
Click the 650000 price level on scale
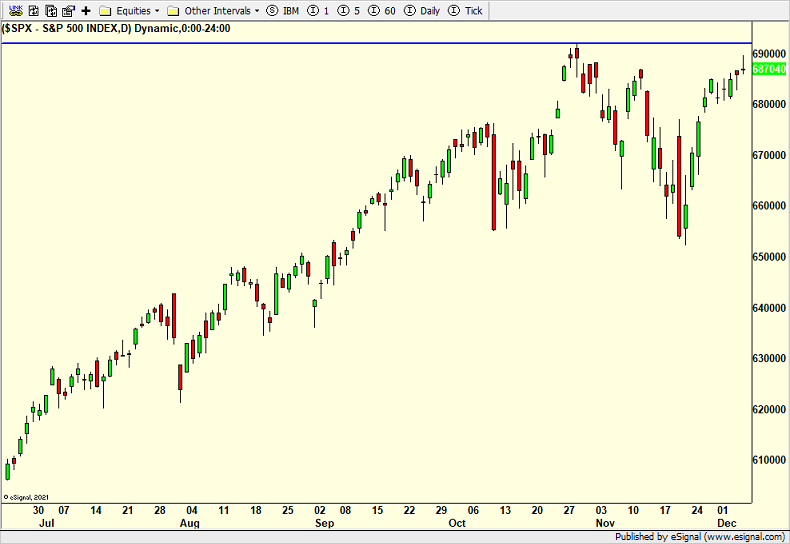(769, 257)
